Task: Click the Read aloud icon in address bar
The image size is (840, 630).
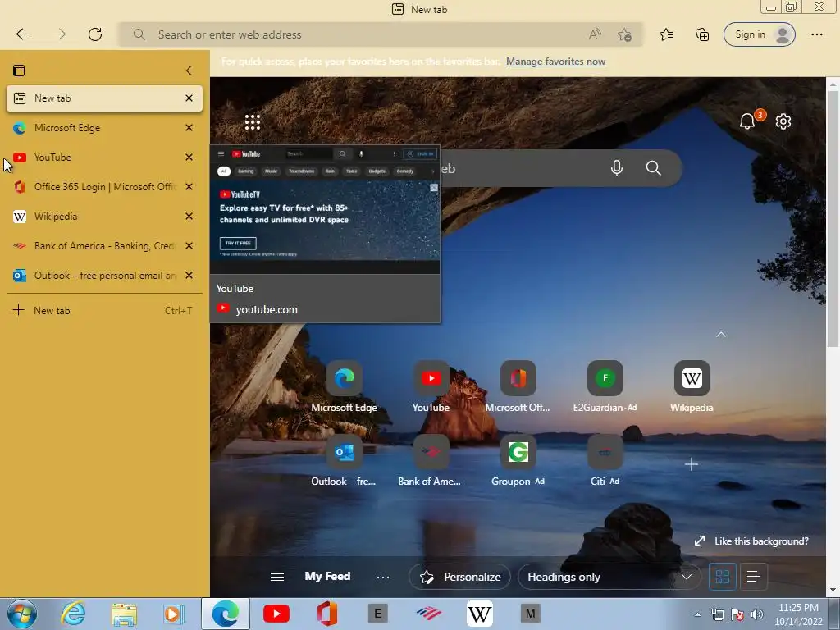Action: (595, 34)
